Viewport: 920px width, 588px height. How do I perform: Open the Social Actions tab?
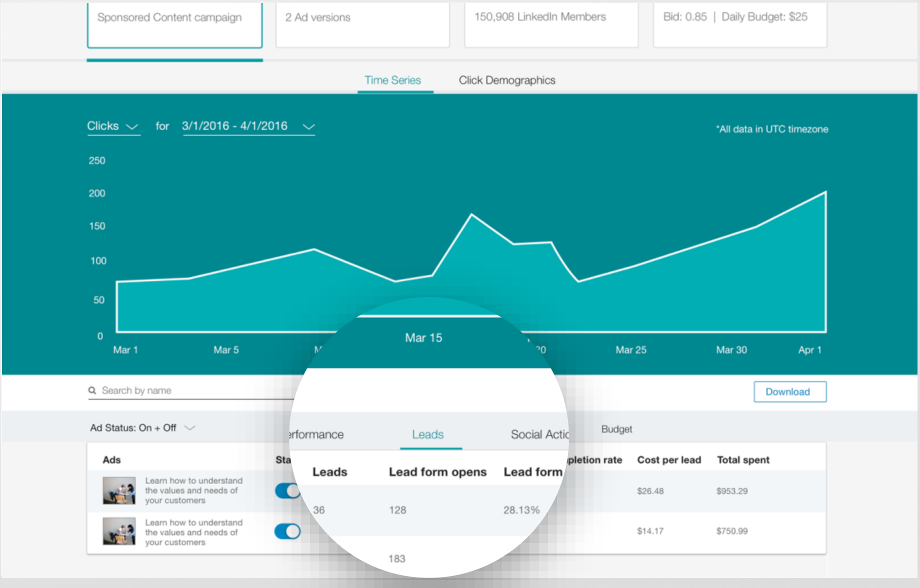tap(539, 434)
